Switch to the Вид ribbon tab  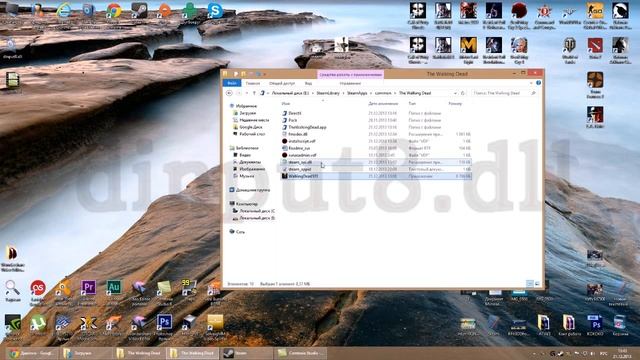click(x=309, y=83)
